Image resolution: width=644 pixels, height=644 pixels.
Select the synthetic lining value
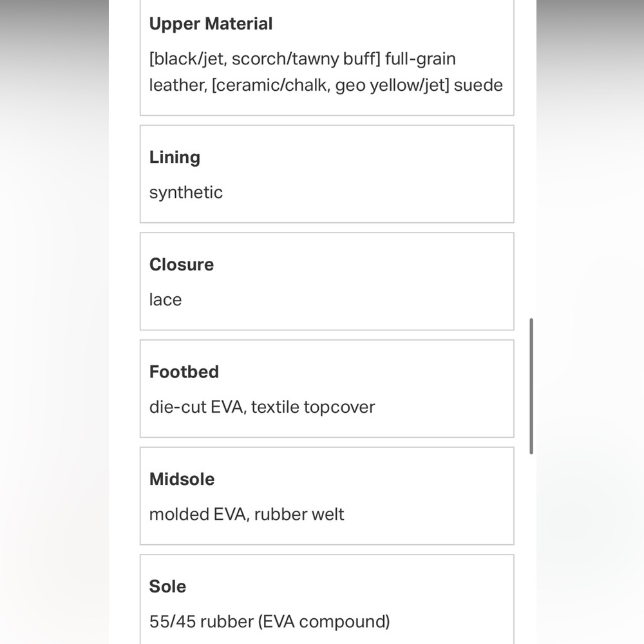coord(185,193)
